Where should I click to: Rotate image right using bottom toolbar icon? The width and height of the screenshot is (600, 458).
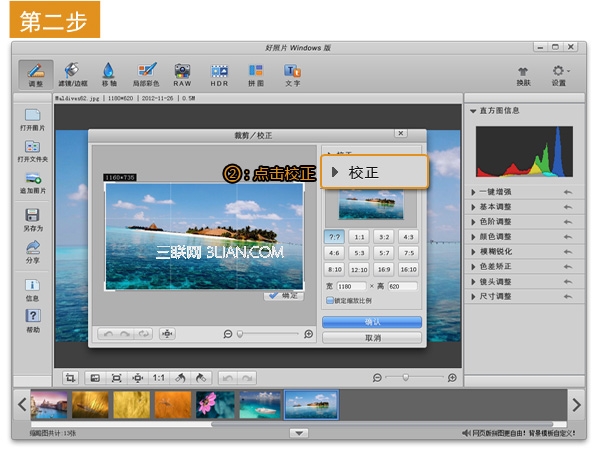click(201, 378)
